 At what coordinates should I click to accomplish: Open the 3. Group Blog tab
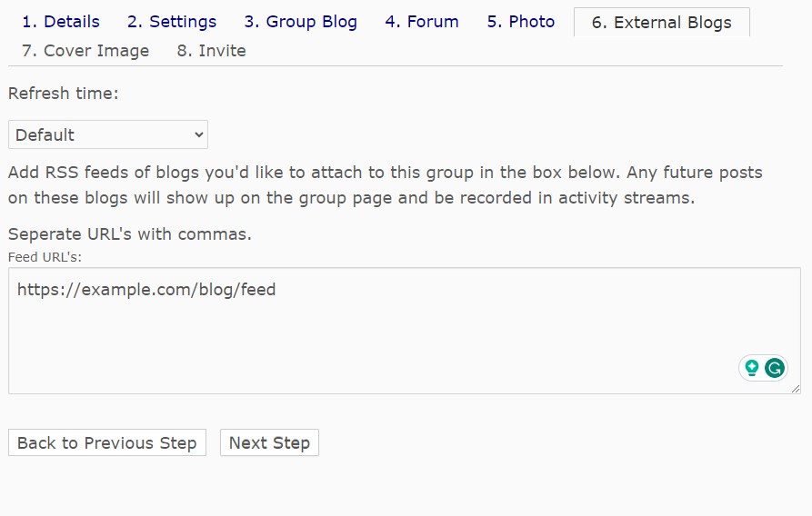[x=300, y=22]
